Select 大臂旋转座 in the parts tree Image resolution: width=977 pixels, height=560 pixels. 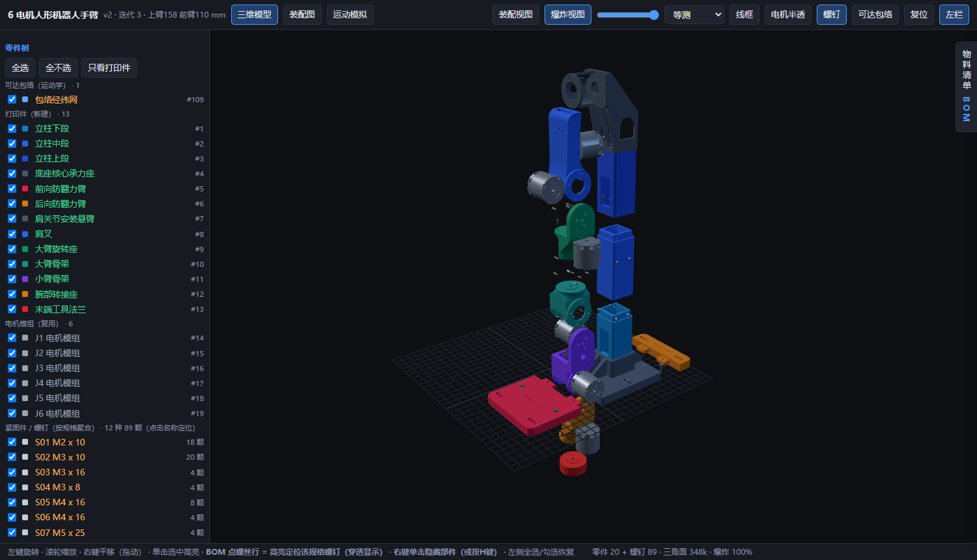(56, 249)
